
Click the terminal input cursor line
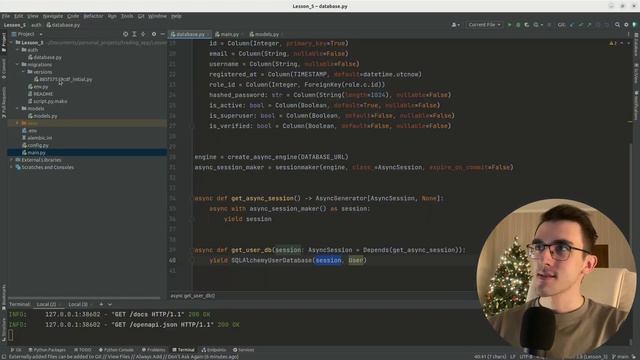[11, 336]
